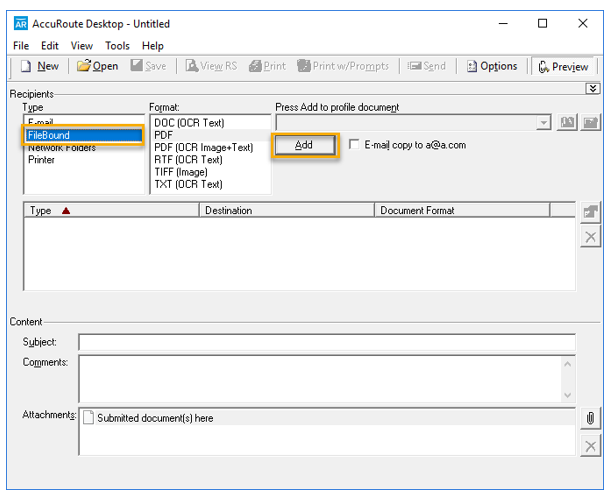Choose TXT (OCR Text) format
The image size is (613, 497).
pos(210,184)
